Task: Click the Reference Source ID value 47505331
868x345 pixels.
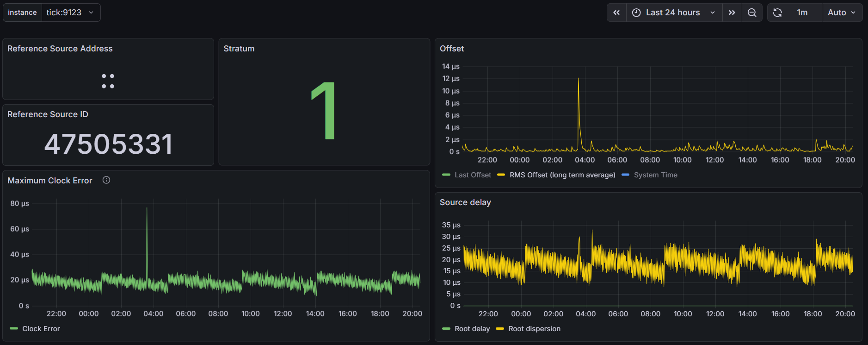Action: pos(109,144)
